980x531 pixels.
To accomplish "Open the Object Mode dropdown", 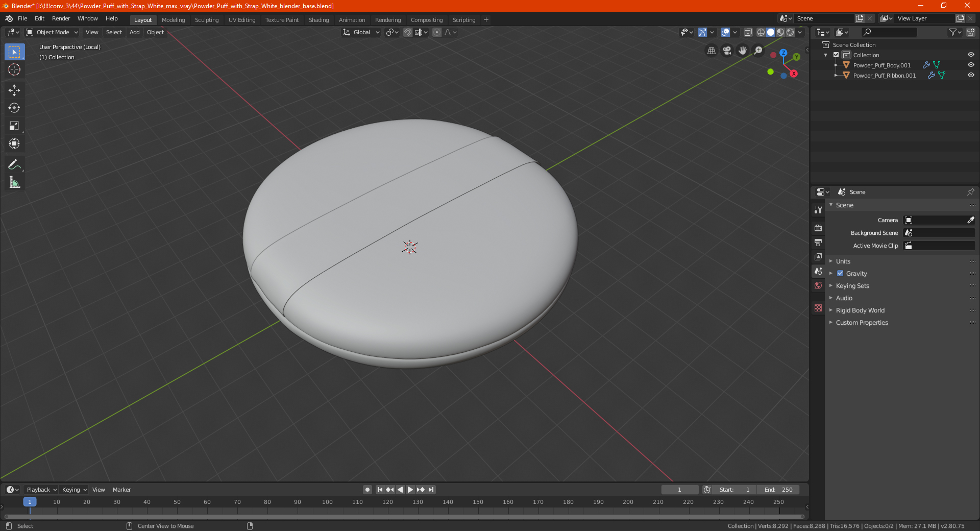I will pos(52,32).
